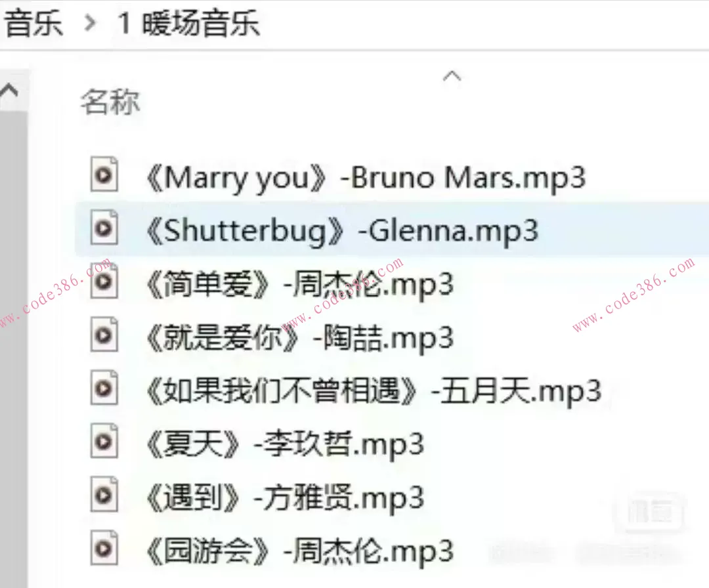Image resolution: width=709 pixels, height=588 pixels.
Task: Select file 《Shutterbug》-Glenna.mp3
Action: pyautogui.click(x=342, y=231)
